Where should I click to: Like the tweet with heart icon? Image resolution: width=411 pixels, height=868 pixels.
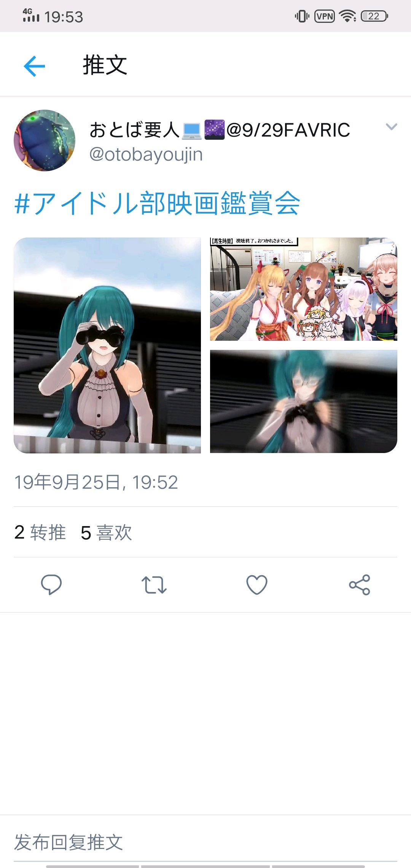point(257,585)
